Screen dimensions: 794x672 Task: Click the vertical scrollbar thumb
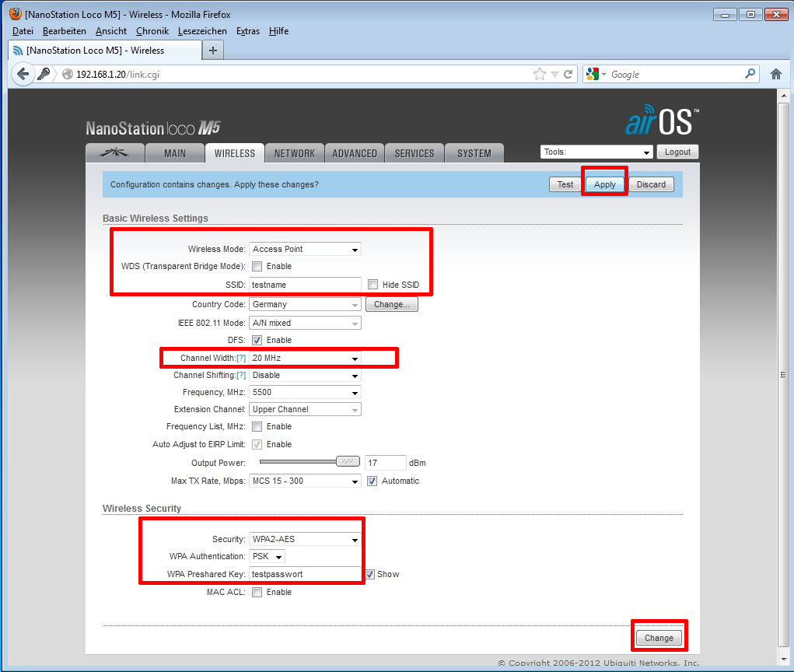click(783, 375)
